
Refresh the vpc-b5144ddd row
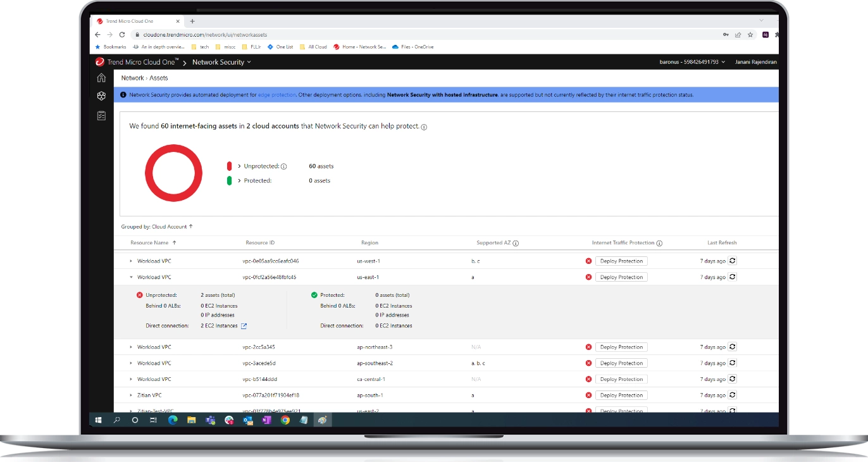pyautogui.click(x=732, y=378)
